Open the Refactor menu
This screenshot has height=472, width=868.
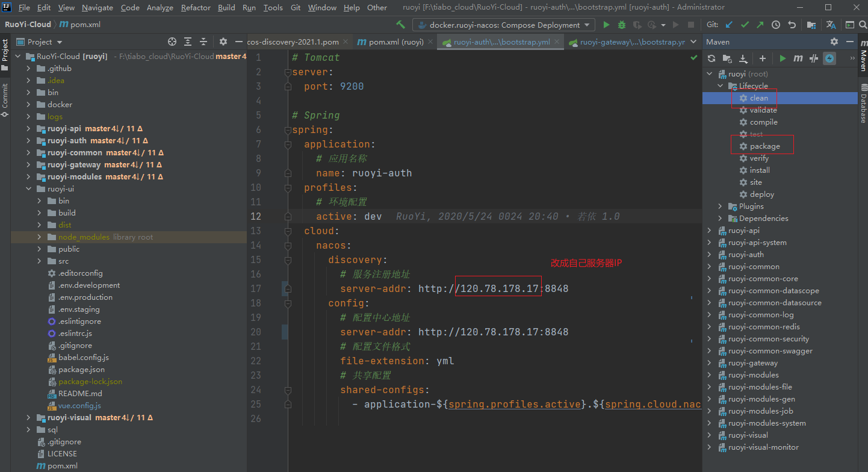(x=196, y=8)
